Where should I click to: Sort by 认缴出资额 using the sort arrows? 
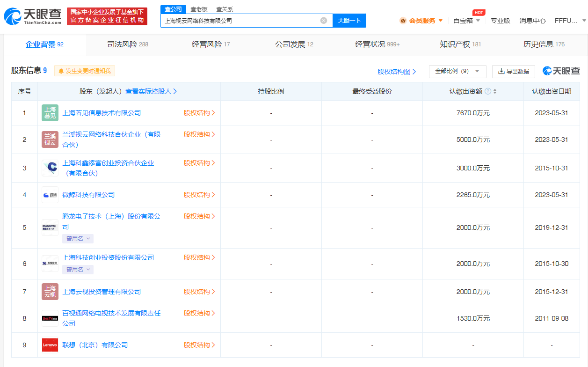coord(495,91)
